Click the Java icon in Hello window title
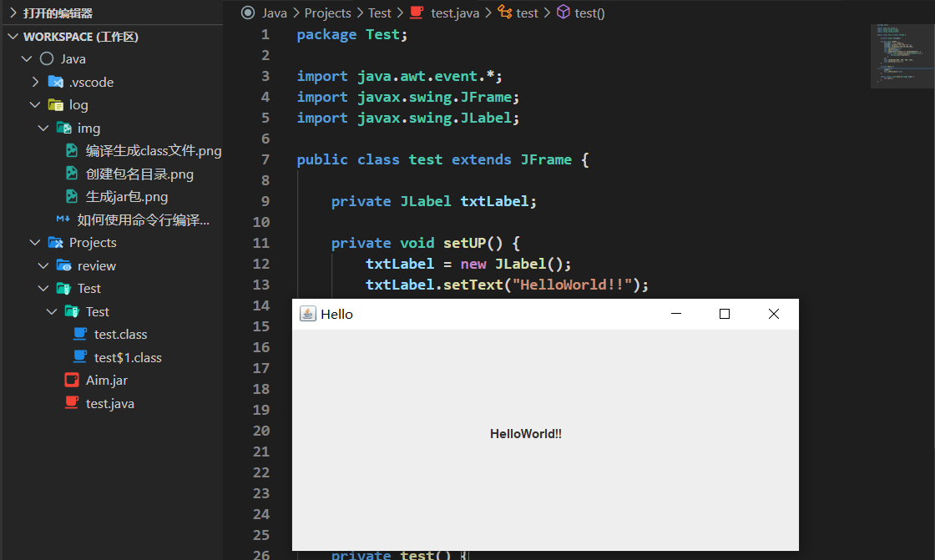 (x=308, y=314)
